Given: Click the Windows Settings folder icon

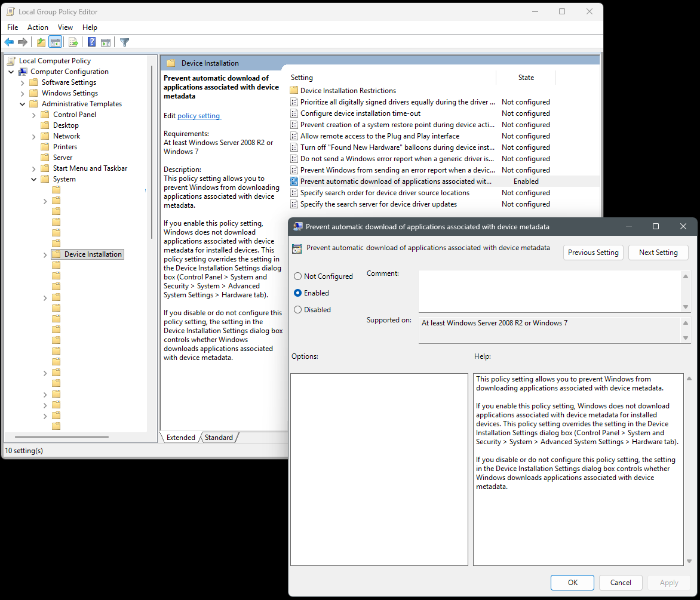Looking at the screenshot, I should tap(33, 93).
